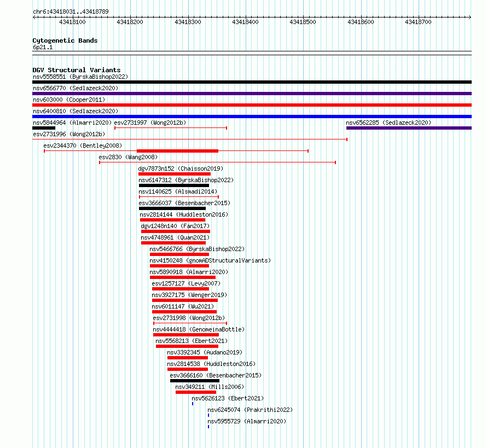This screenshot has width=487, height=448.
Task: Click the blue bar under nsv6400810
Action: pyautogui.click(x=252, y=117)
